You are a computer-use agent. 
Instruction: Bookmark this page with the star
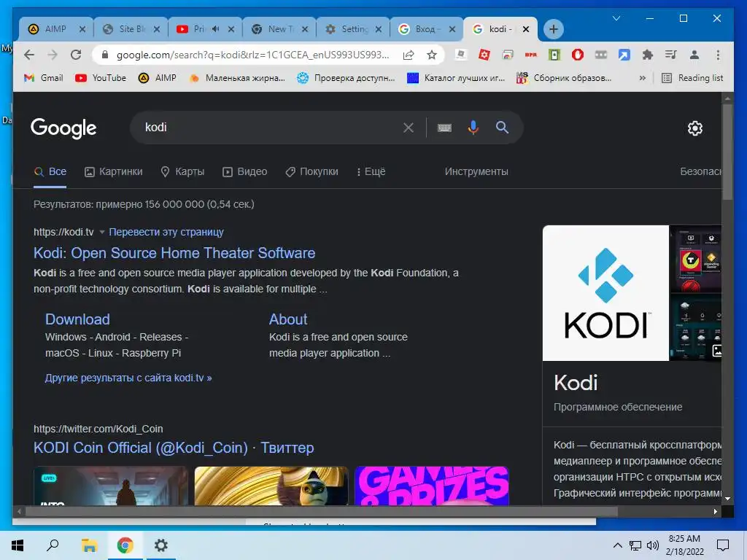(432, 55)
